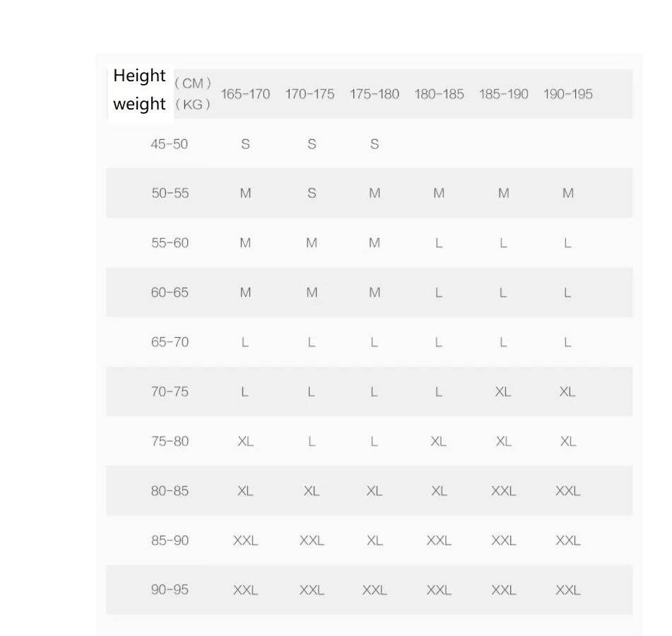
Task: Click the 50-55 weight row label
Action: (170, 194)
